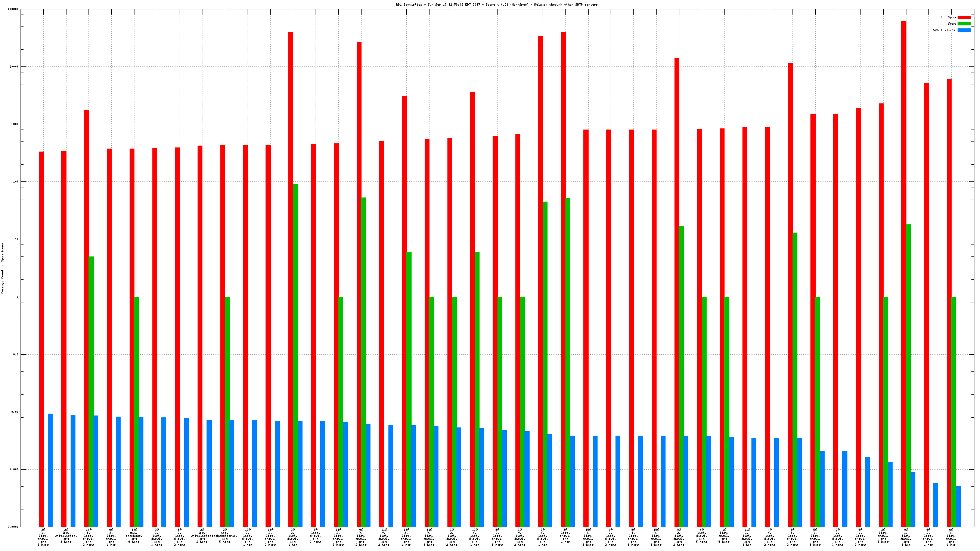Viewport: 980px width, 551px height.
Task: Click the ips.backscatterer.org 5 hops axis label
Action: click(x=225, y=537)
